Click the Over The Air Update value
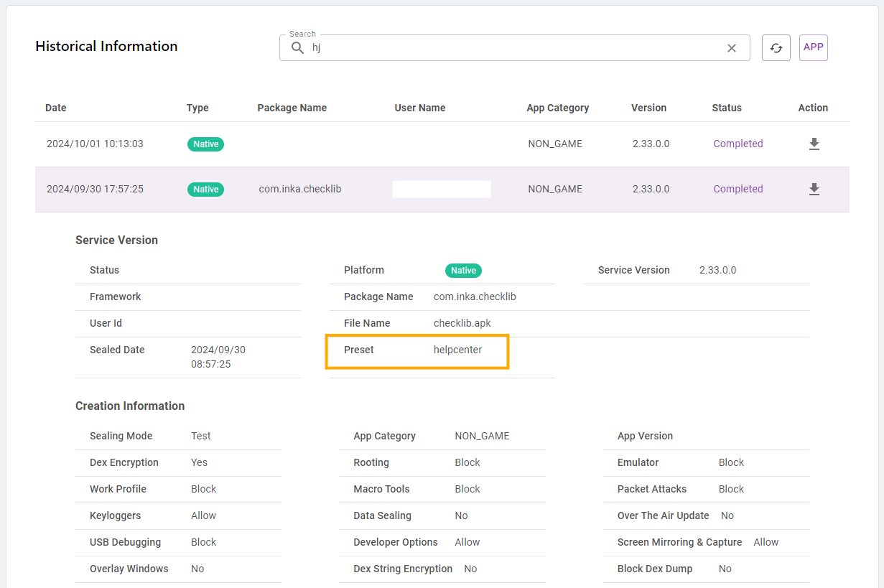The height and width of the screenshot is (588, 884). click(x=727, y=515)
